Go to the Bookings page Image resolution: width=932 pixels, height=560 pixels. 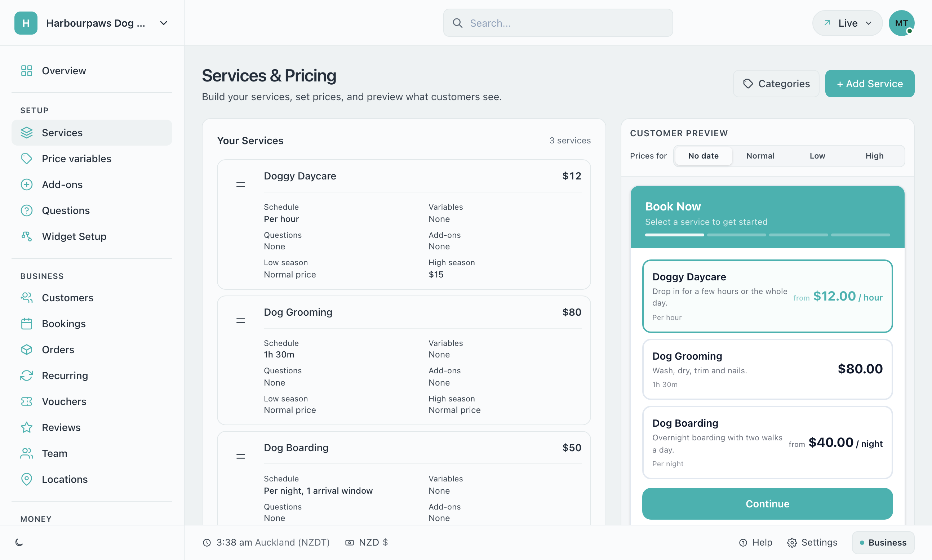coord(92,324)
